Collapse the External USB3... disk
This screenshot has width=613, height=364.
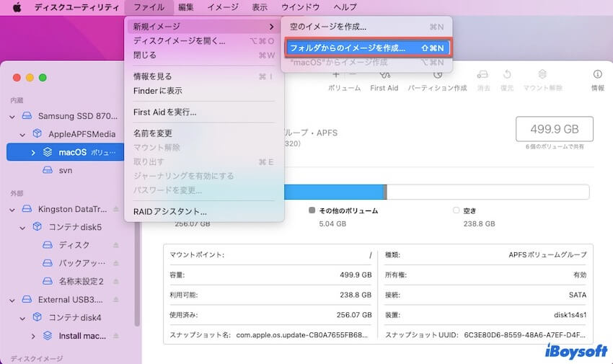pos(12,301)
